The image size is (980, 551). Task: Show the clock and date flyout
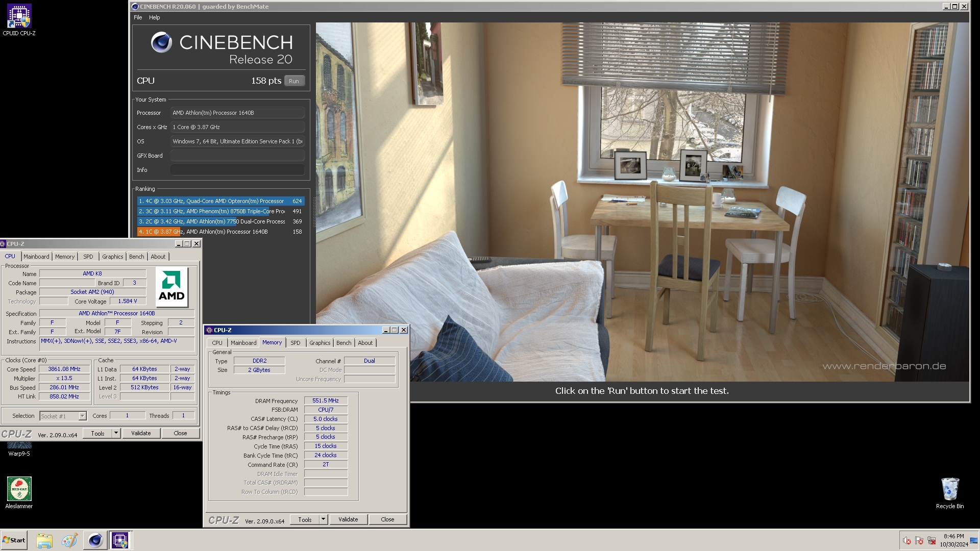pyautogui.click(x=953, y=540)
